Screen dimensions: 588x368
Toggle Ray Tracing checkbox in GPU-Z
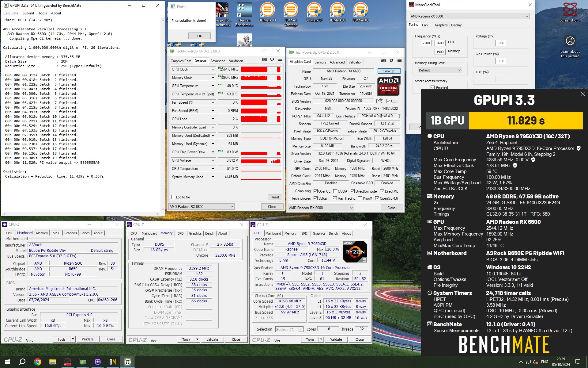(x=335, y=198)
